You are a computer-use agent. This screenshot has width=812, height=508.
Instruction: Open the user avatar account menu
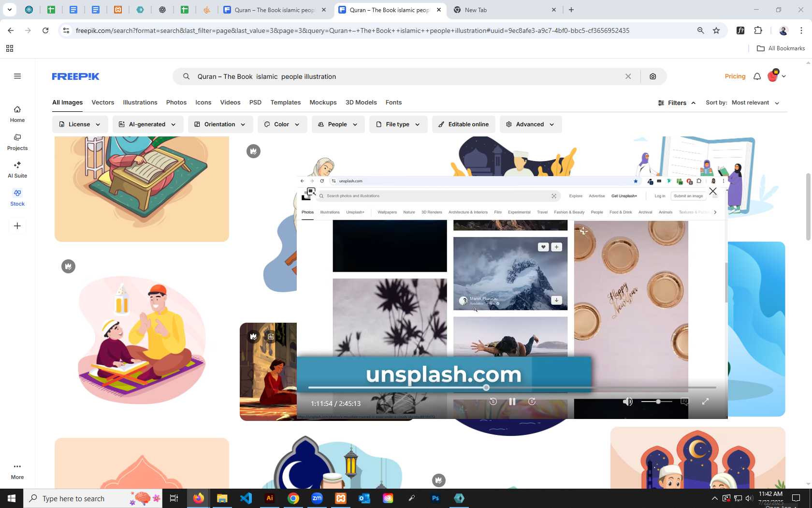(776, 76)
